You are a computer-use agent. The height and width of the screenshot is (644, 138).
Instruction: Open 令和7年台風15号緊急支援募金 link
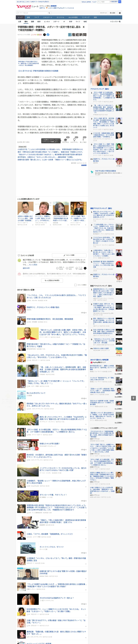[x=105, y=171]
